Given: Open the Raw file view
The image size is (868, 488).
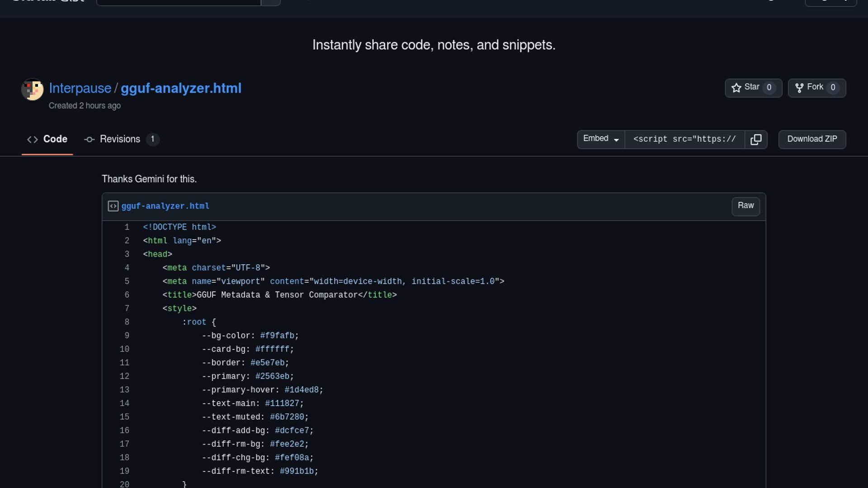Looking at the screenshot, I should [x=745, y=206].
